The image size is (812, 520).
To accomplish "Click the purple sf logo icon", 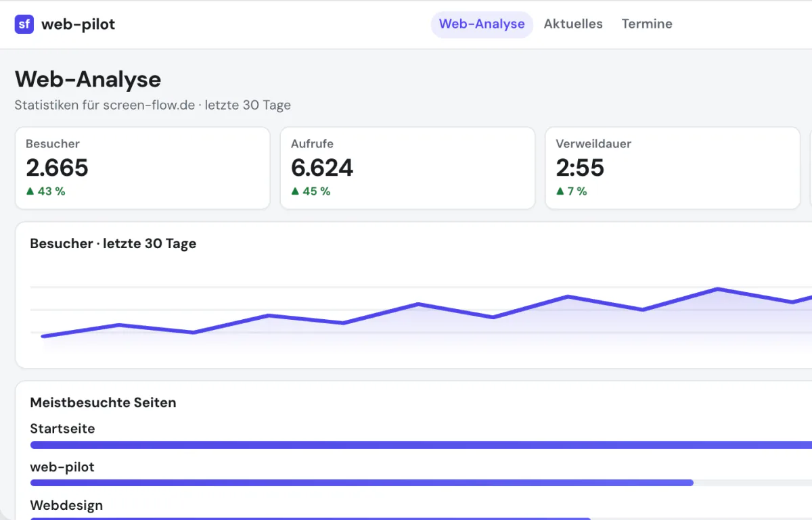I will (x=24, y=24).
